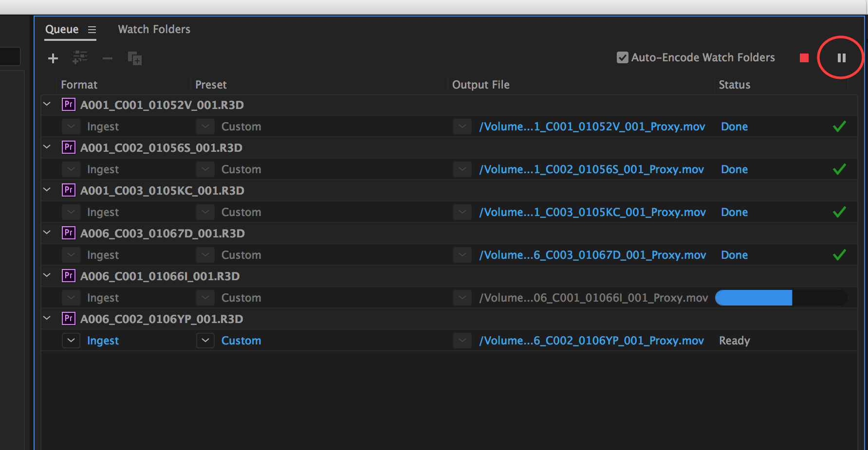Switch to the Watch Folders tab

(x=154, y=29)
